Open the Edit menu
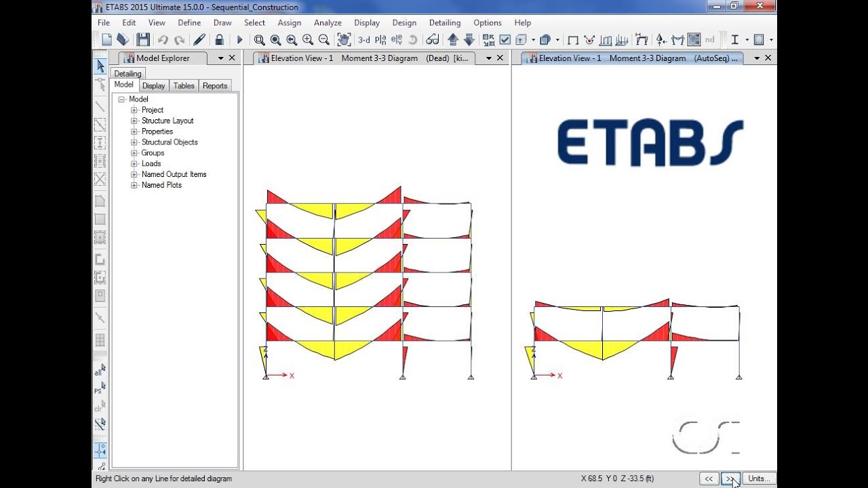 129,22
